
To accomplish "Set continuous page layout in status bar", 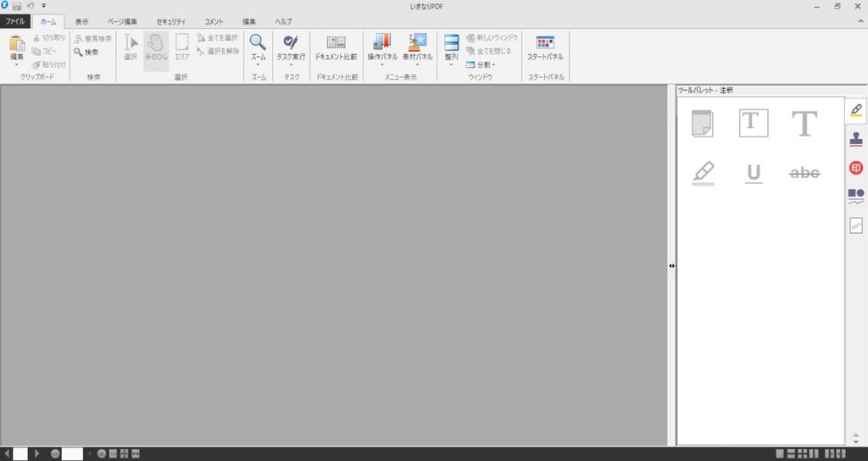I will pyautogui.click(x=791, y=454).
